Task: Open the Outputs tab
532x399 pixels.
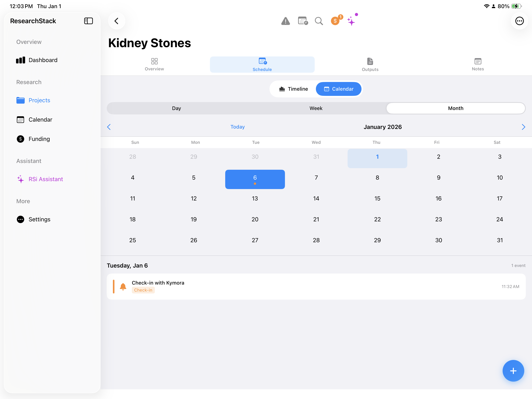Action: click(370, 64)
